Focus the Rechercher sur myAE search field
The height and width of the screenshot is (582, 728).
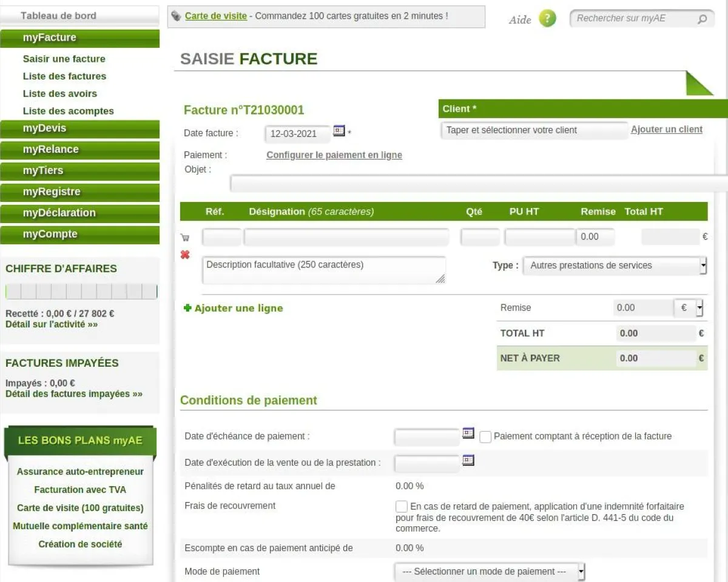633,19
